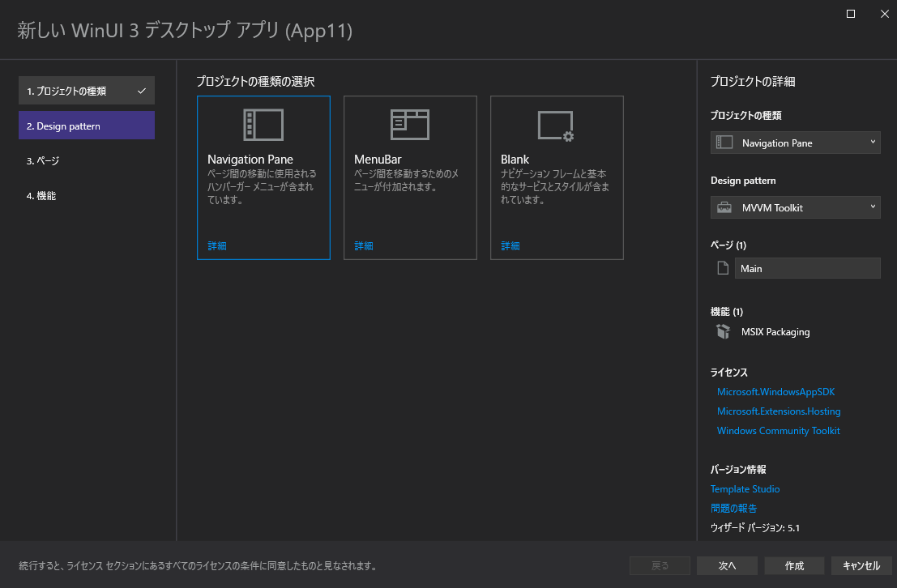Click the 機能 (1) heading

pyautogui.click(x=727, y=312)
